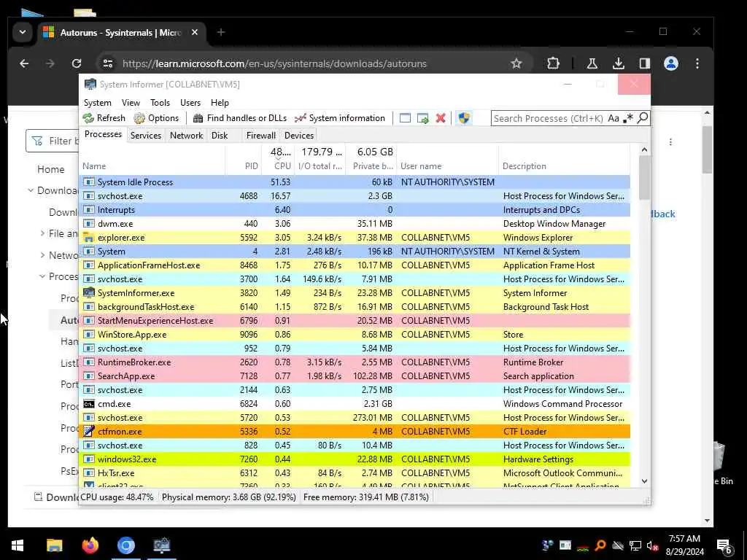
Task: Open the browser side panel icon
Action: pyautogui.click(x=645, y=63)
